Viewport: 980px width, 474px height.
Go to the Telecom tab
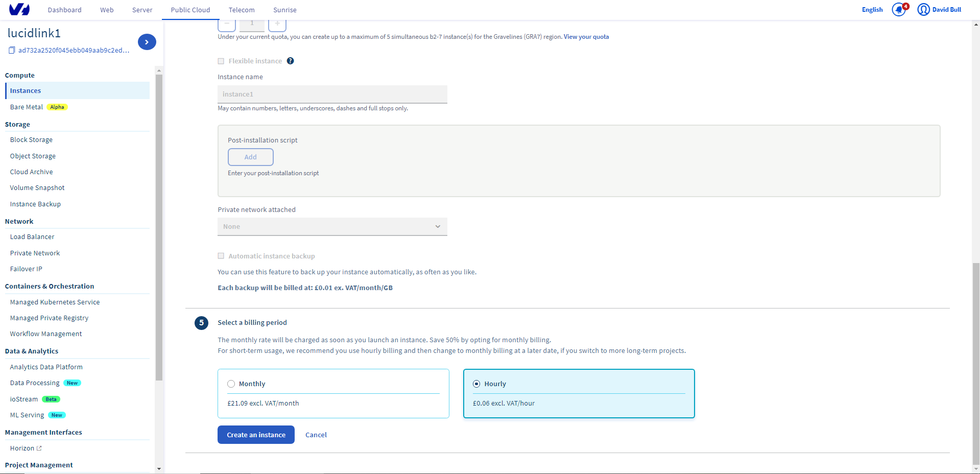pyautogui.click(x=242, y=10)
